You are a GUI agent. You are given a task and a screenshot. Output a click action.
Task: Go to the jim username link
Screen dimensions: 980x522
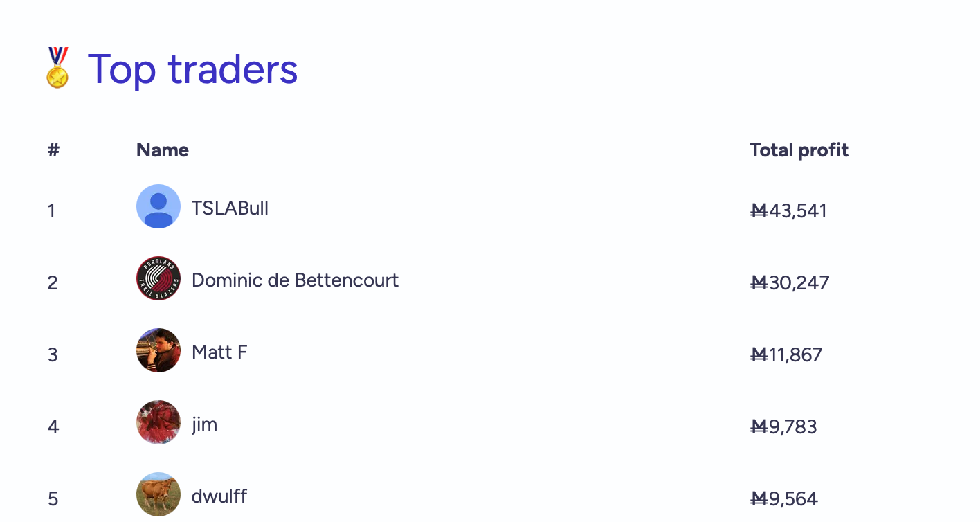coord(204,424)
